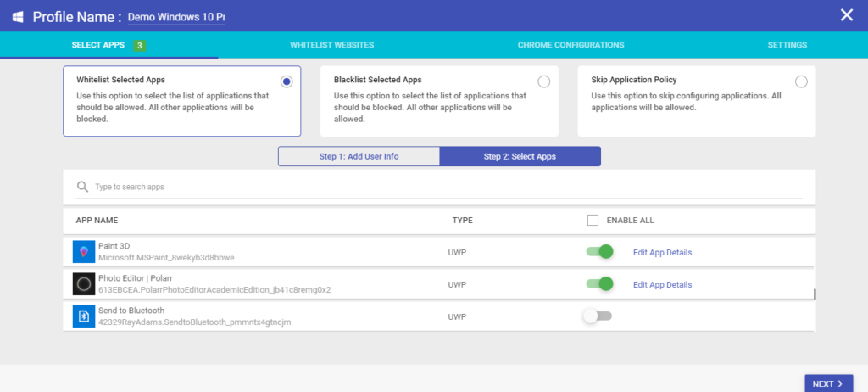Check the Enable All checkbox
This screenshot has width=868, height=392.
pos(593,220)
